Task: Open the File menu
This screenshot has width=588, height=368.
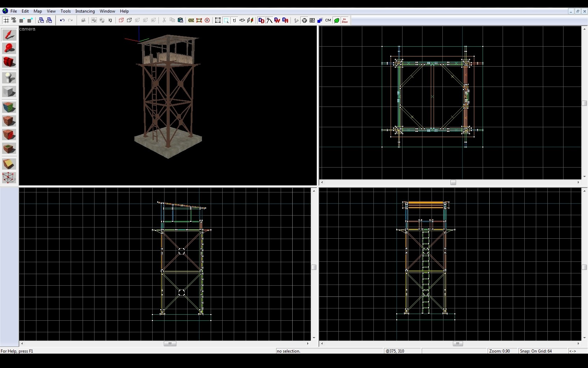Action: (13, 11)
